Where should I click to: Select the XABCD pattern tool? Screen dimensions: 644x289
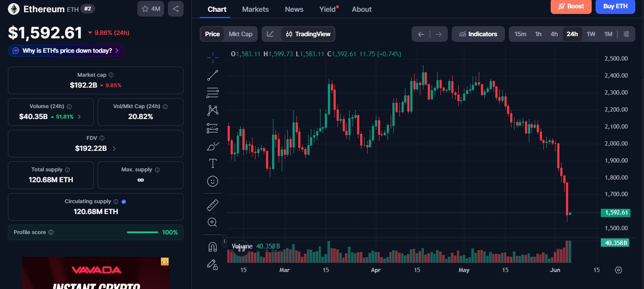[213, 110]
